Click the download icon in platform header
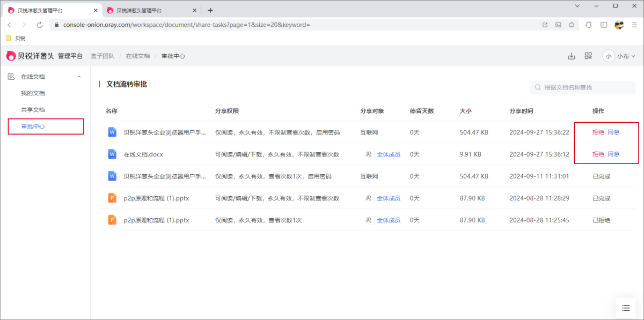 click(572, 56)
